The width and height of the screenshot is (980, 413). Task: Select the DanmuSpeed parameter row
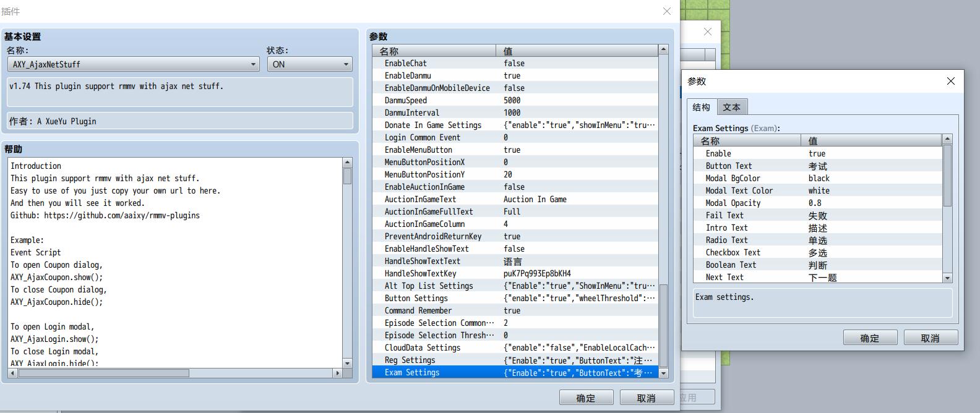[515, 100]
